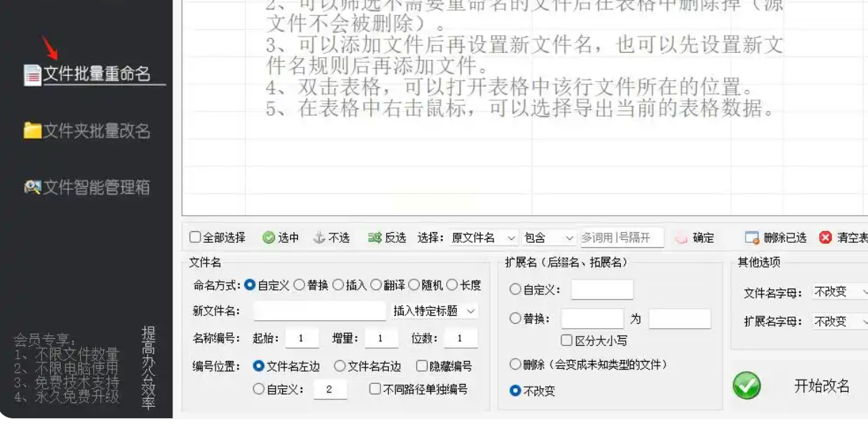This screenshot has height=424, width=868.
Task: Click the 多词用|号隔开 filter input field
Action: pyautogui.click(x=622, y=238)
